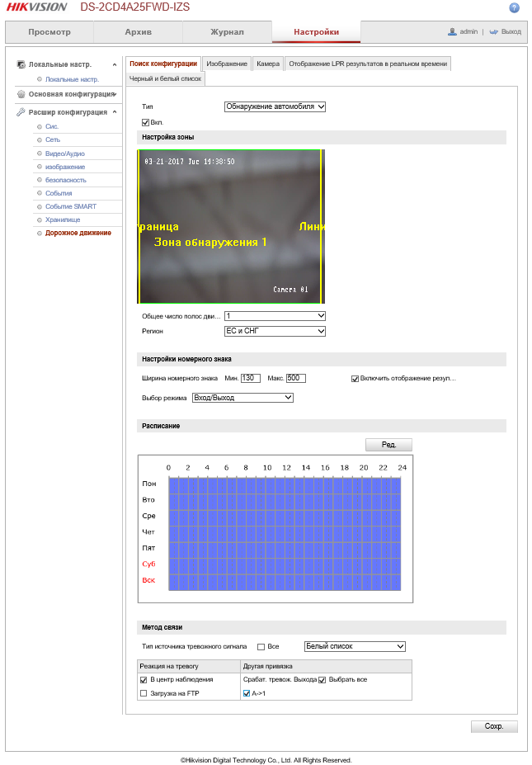The height and width of the screenshot is (765, 532).
Task: Click the Advanced configuration wrench icon
Action: click(21, 112)
